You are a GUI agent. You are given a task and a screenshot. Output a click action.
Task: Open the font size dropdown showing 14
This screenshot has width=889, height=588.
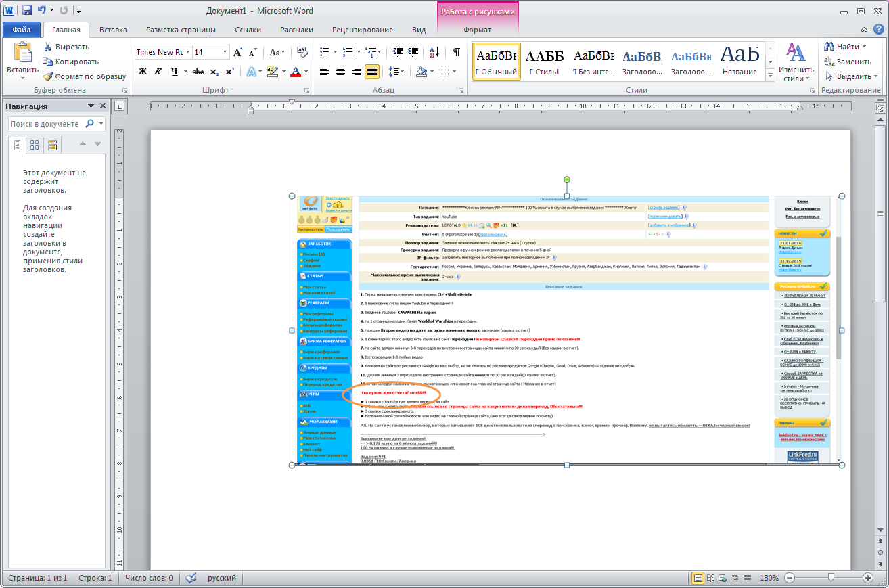tap(225, 52)
